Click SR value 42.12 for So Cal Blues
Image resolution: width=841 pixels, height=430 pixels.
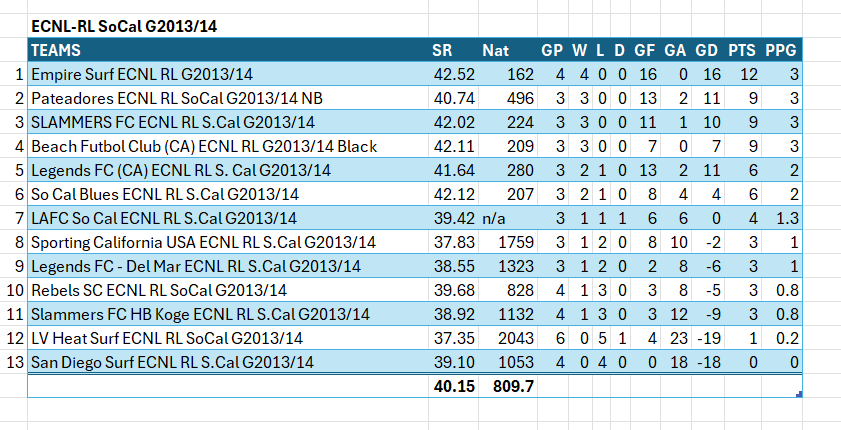click(453, 194)
